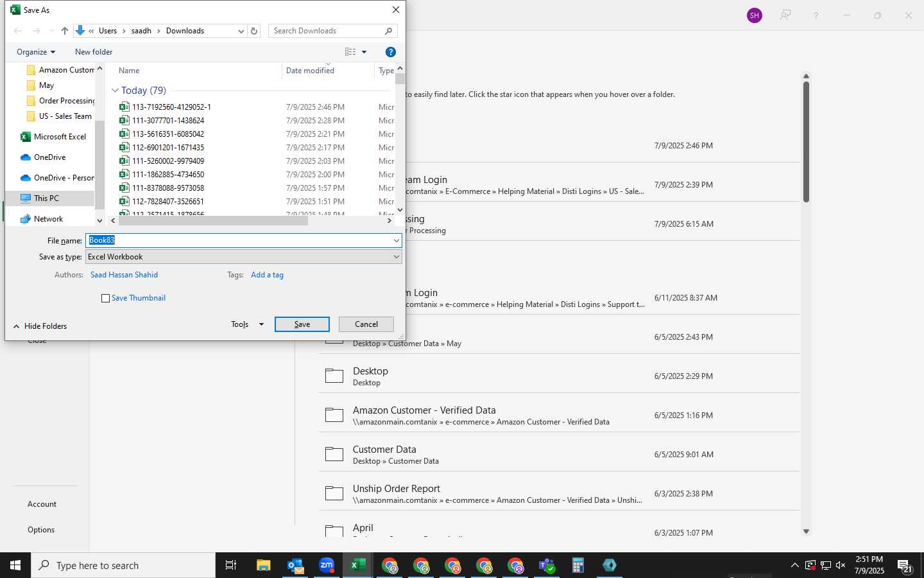Click author link Saad Hassan Shahid
Image resolution: width=924 pixels, height=578 pixels.
coord(124,275)
